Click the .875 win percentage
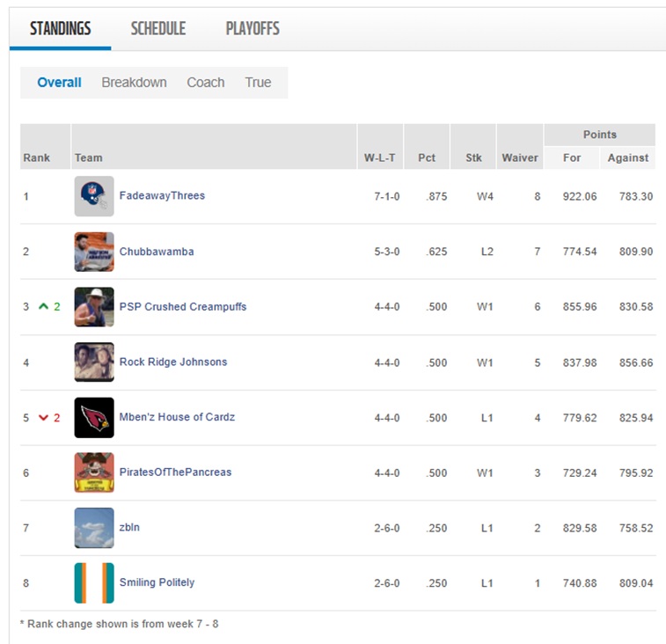Viewport: 666px width, 644px height. pos(436,196)
